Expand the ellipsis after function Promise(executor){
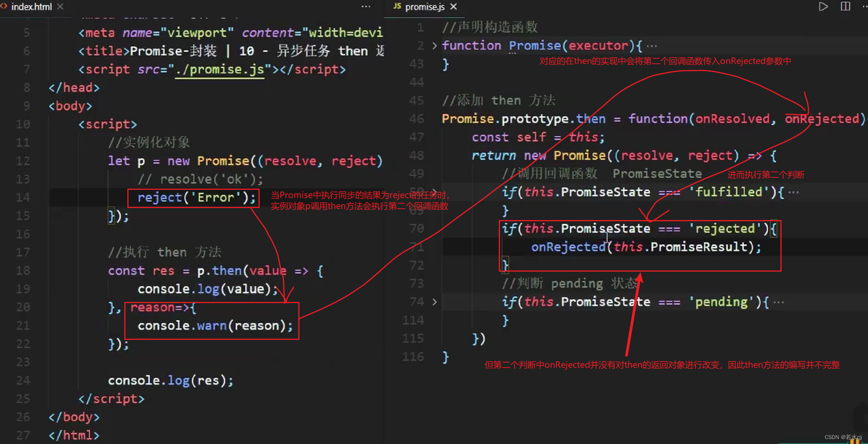Image resolution: width=868 pixels, height=444 pixels. coord(652,46)
